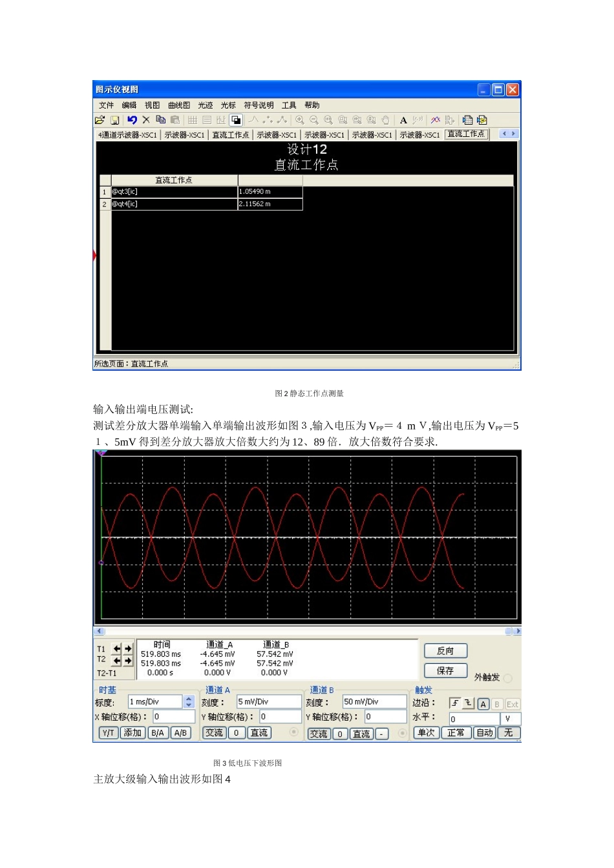This screenshot has height=868, width=614.
Task: Open the 工具 (Tools) menu
Action: (289, 105)
